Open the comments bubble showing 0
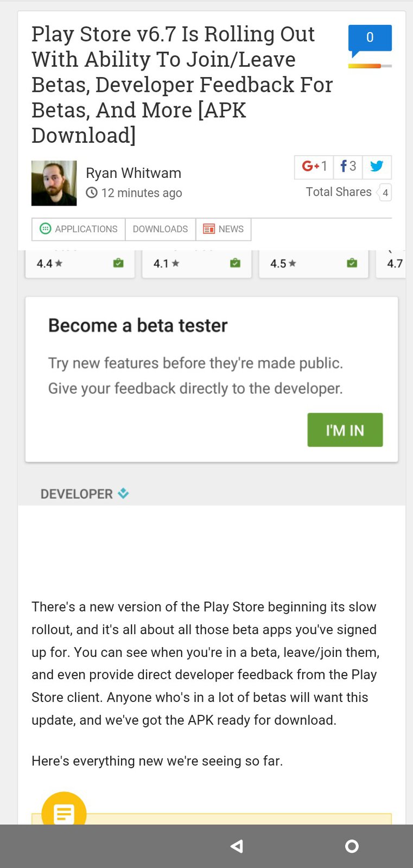This screenshot has width=413, height=868. [x=370, y=39]
